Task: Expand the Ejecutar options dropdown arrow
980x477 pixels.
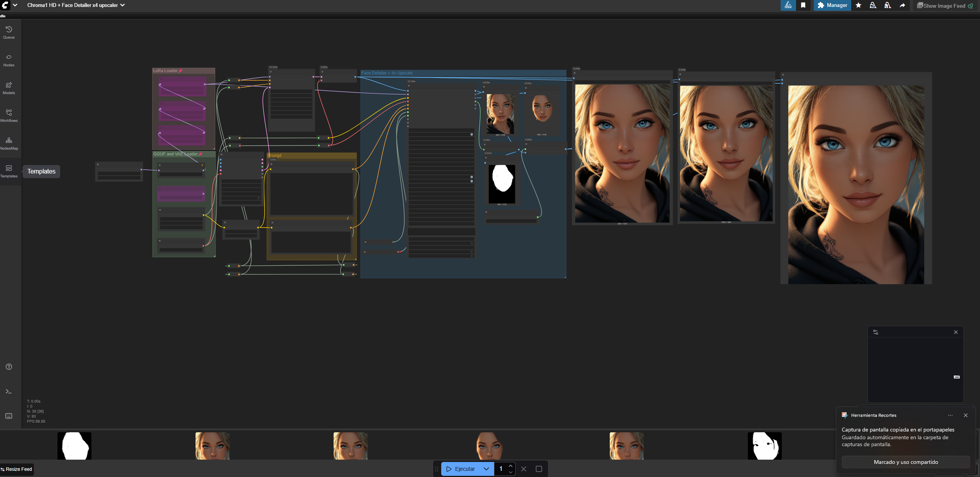Action: pos(486,469)
